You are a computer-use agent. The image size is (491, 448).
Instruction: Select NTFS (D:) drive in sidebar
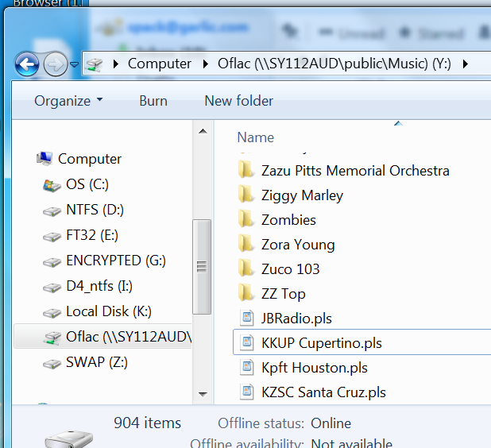[x=95, y=210]
